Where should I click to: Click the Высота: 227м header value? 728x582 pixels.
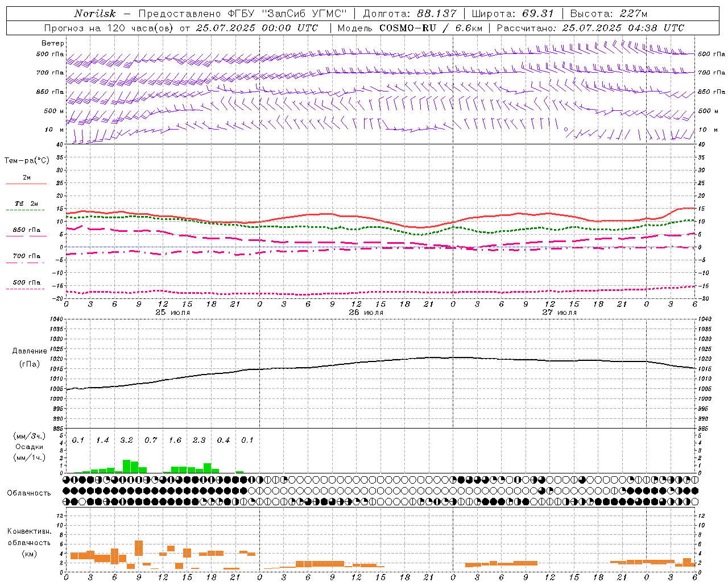(x=609, y=14)
